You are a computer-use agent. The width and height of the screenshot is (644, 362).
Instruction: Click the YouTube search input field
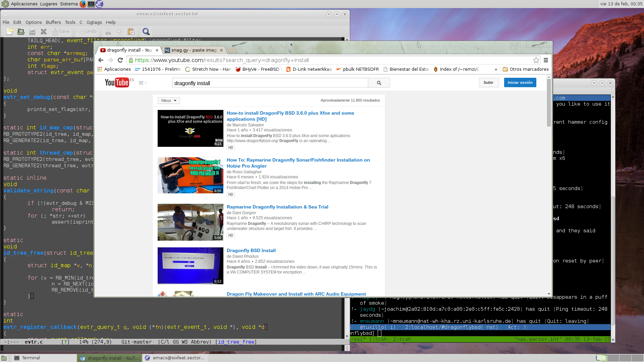[270, 83]
